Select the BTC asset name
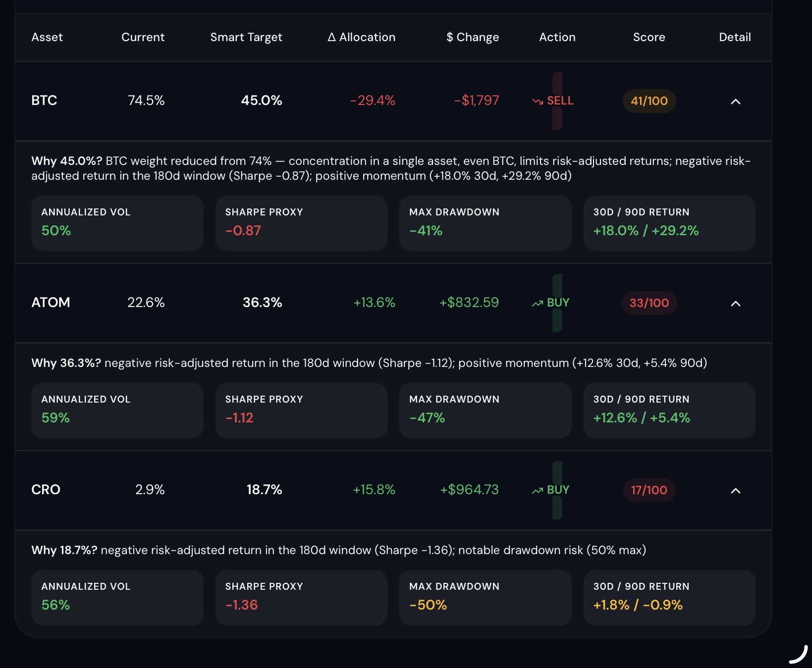Image resolution: width=812 pixels, height=668 pixels. pyautogui.click(x=44, y=101)
